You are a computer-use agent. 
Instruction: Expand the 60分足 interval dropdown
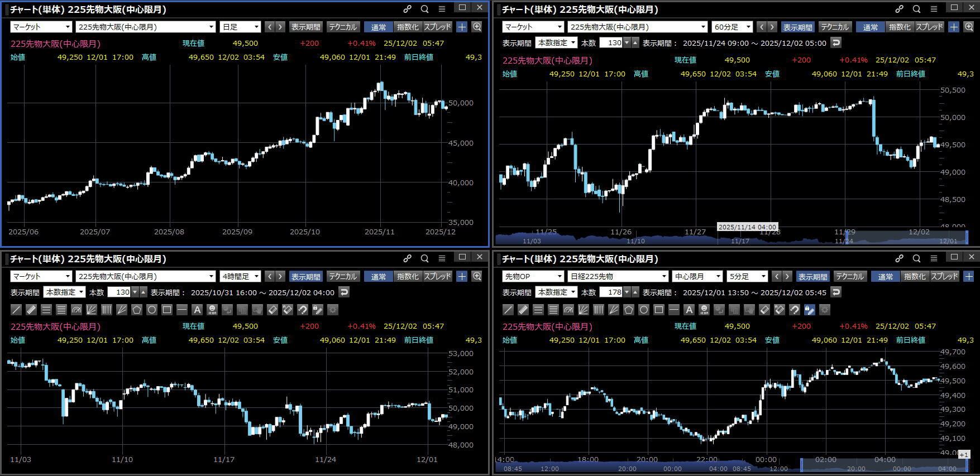tap(732, 27)
